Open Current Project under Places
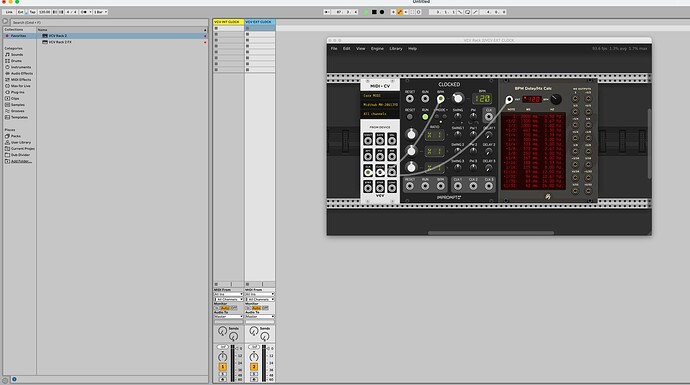 pyautogui.click(x=22, y=149)
